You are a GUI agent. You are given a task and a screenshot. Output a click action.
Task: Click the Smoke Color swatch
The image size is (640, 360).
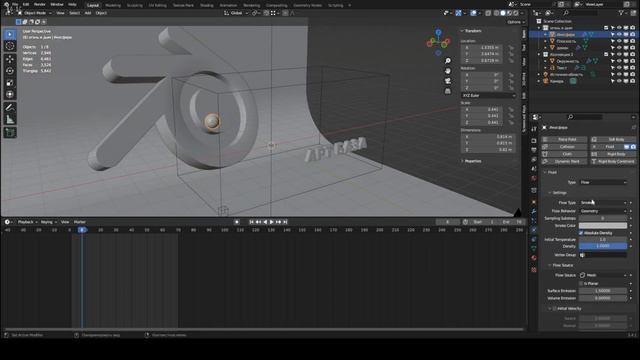[603, 226]
